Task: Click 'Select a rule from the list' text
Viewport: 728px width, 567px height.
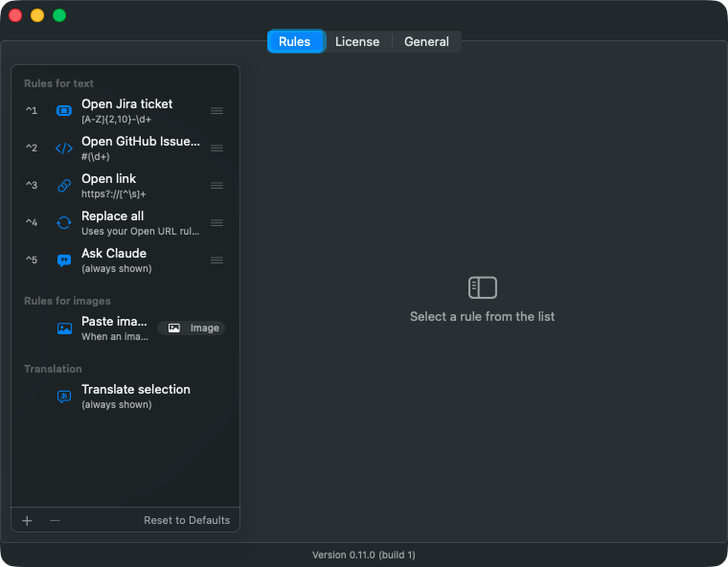Action: coord(483,317)
